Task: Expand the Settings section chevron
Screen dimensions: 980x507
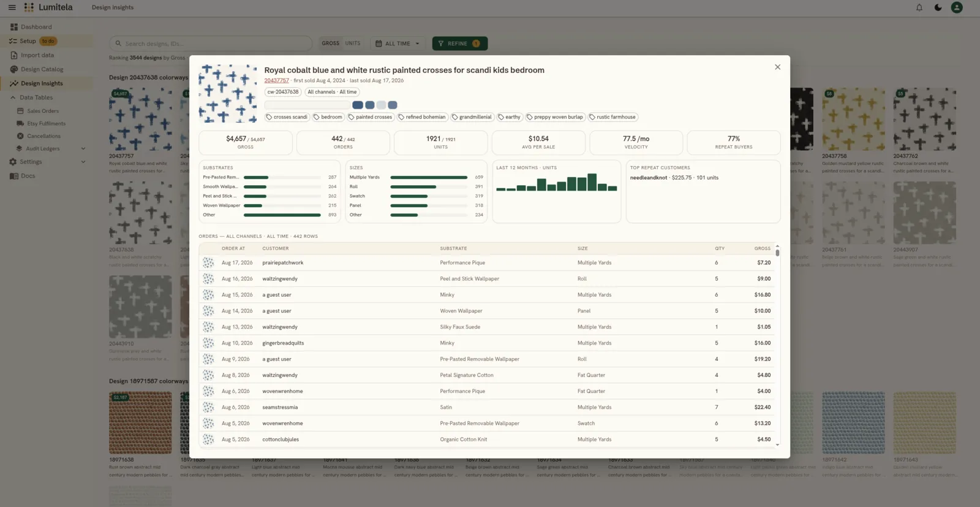Action: pos(83,162)
